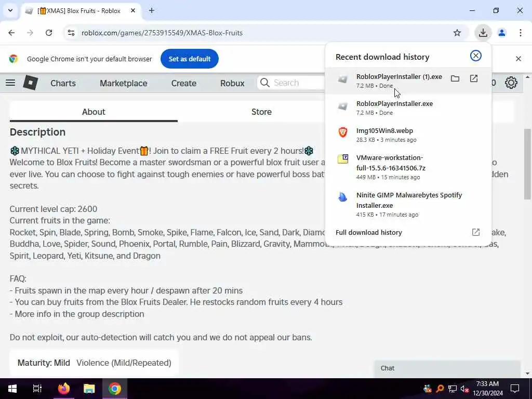Image resolution: width=532 pixels, height=399 pixels.
Task: Open the Windows Start menu
Action: (12, 389)
